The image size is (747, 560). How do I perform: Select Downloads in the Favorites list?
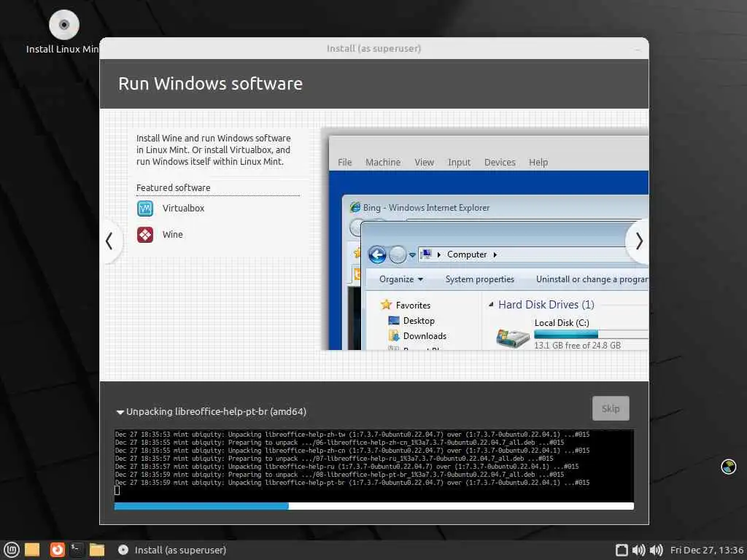(x=425, y=336)
